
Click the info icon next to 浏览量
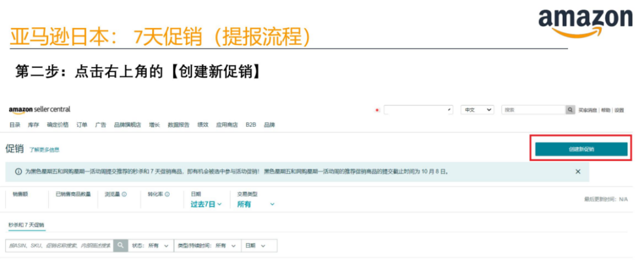pyautogui.click(x=124, y=194)
